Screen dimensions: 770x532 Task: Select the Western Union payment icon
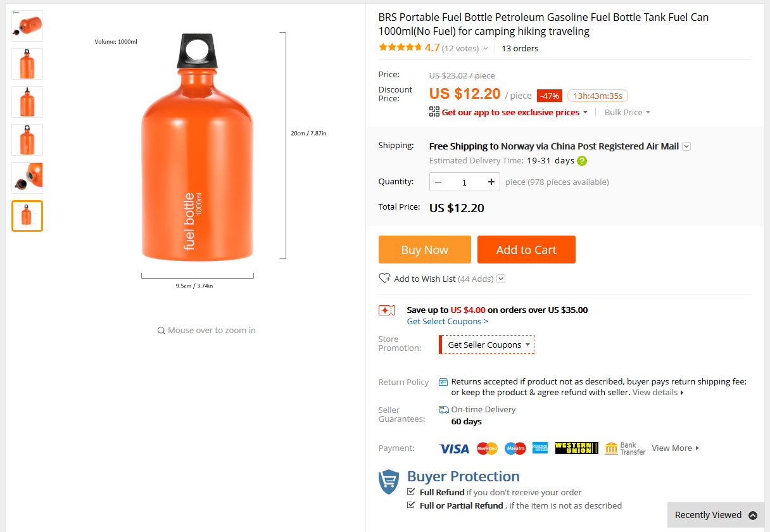coord(576,448)
